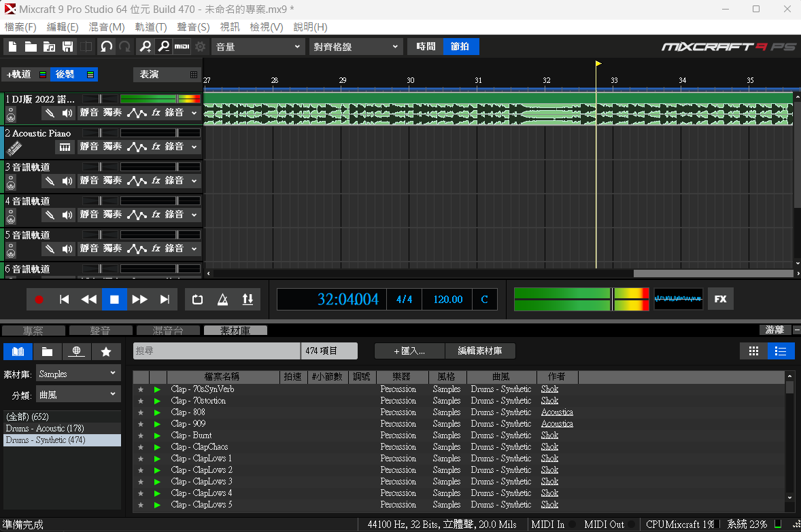This screenshot has height=532, width=801.
Task: Open the MIDI editing toolbar icon
Action: pyautogui.click(x=182, y=47)
